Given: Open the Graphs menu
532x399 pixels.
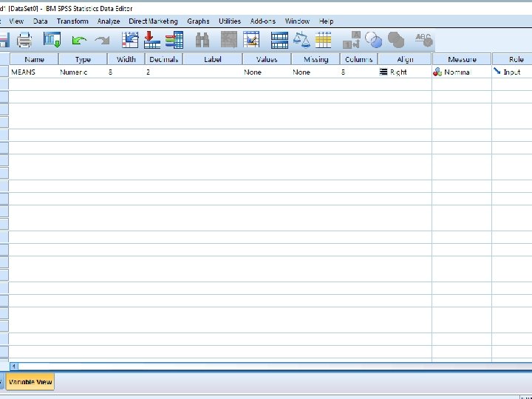Looking at the screenshot, I should point(198,21).
